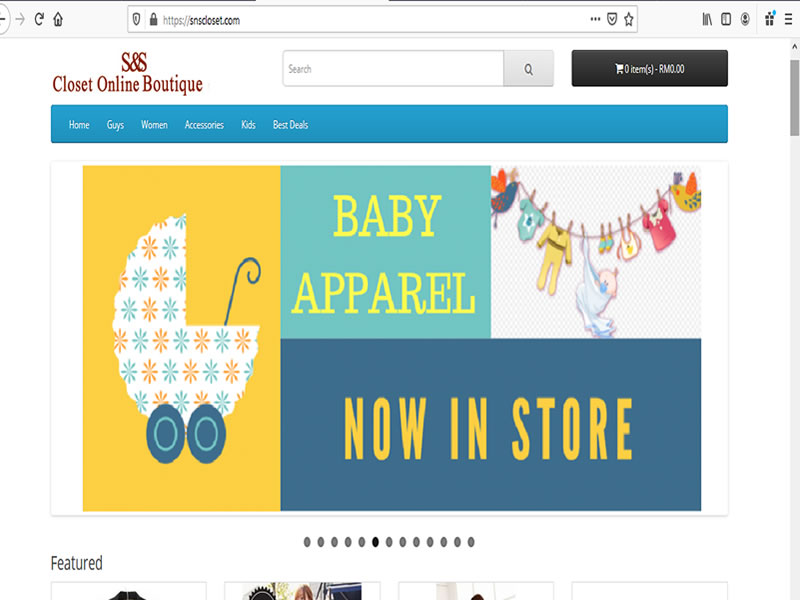Viewport: 800px width, 600px height.
Task: Open the Women menu item
Action: [x=154, y=124]
